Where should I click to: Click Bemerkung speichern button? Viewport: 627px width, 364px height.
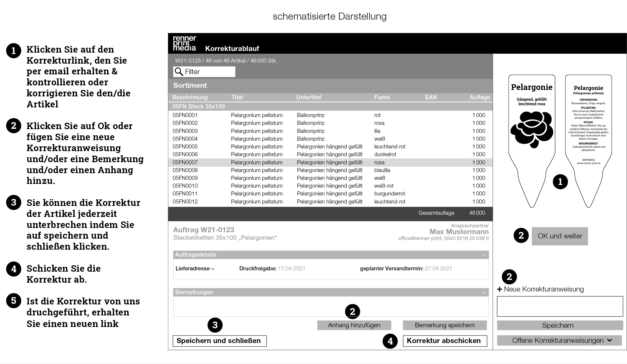(445, 325)
